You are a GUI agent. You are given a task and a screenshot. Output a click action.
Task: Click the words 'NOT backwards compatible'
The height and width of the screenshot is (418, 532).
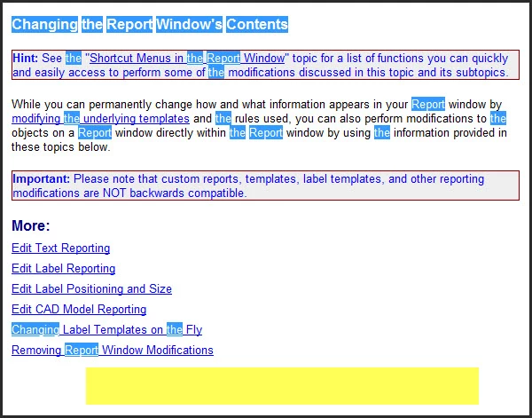click(x=175, y=193)
